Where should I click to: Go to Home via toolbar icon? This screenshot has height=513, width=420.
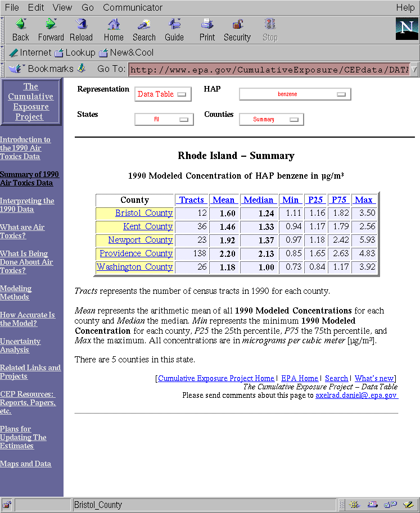pyautogui.click(x=114, y=25)
